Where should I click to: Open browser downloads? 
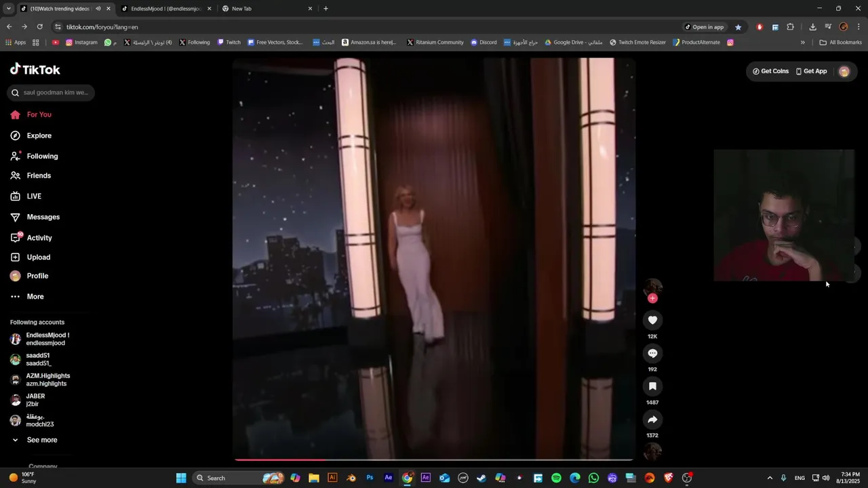pos(812,27)
